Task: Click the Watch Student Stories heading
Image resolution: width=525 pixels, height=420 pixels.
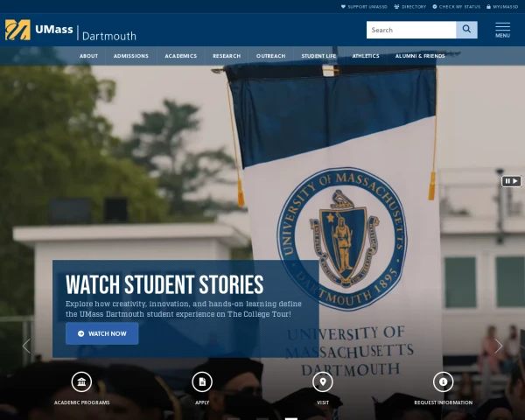Action: tap(164, 285)
